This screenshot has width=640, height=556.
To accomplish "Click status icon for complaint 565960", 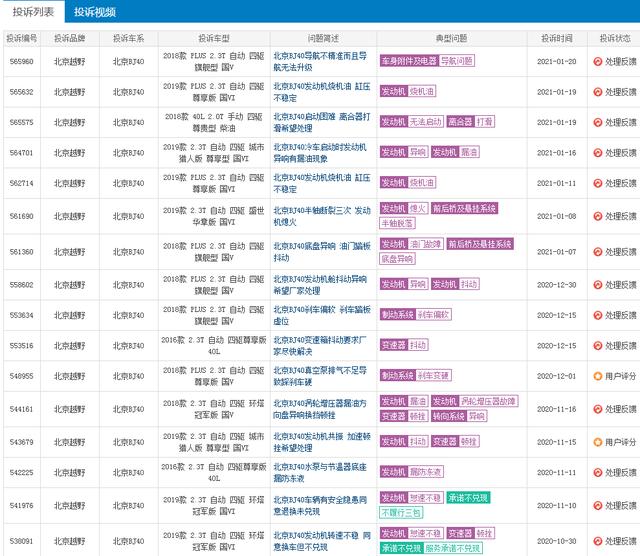I will point(598,62).
